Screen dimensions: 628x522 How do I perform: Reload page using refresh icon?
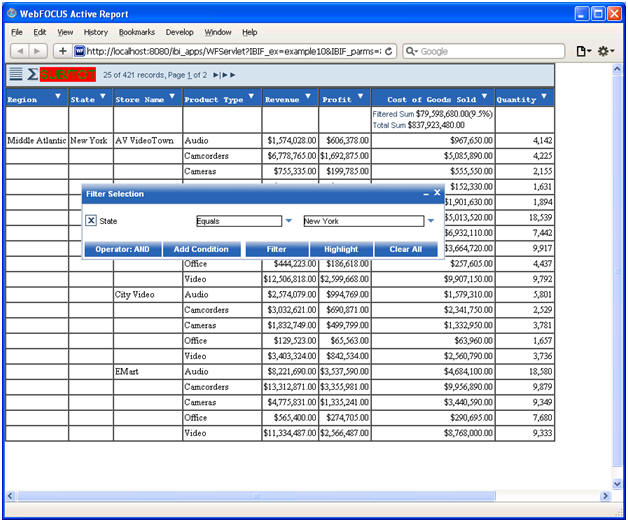coord(388,51)
